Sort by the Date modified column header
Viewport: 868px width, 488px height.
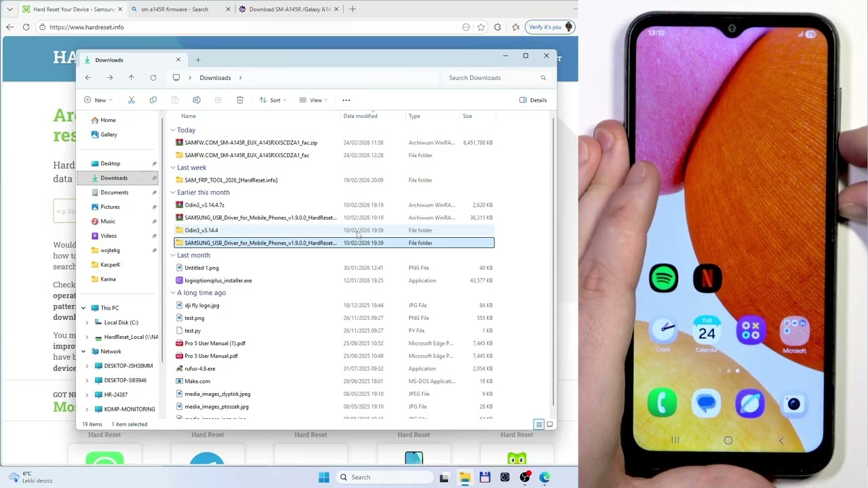tap(360, 116)
